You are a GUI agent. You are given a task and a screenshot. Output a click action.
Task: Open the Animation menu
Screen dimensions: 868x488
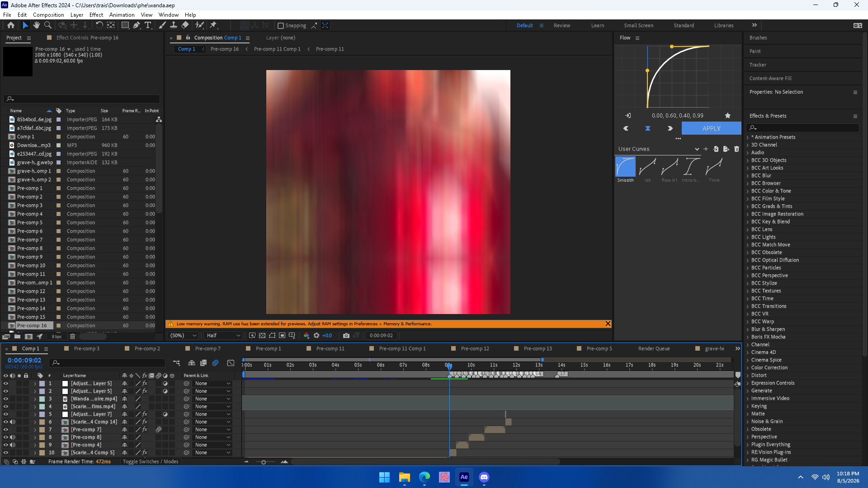122,14
